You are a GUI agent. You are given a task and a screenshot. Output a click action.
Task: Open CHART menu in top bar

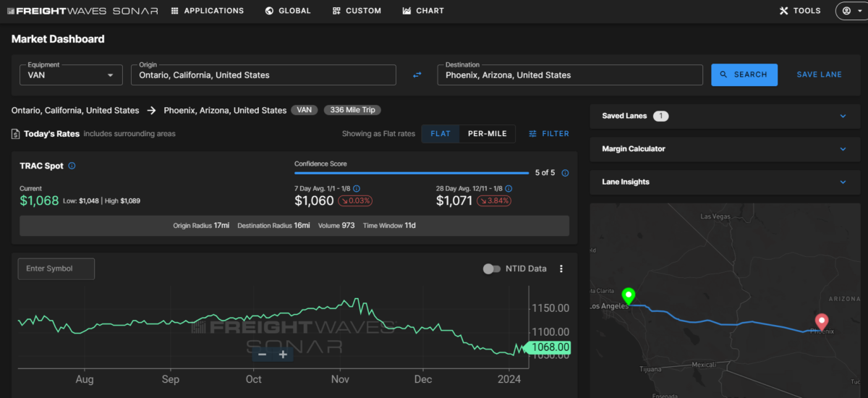[x=424, y=11]
